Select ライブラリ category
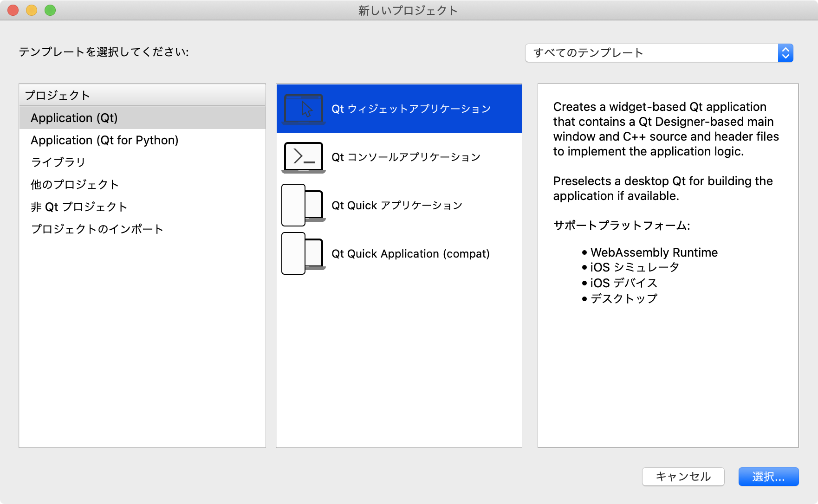818x504 pixels. pos(143,162)
